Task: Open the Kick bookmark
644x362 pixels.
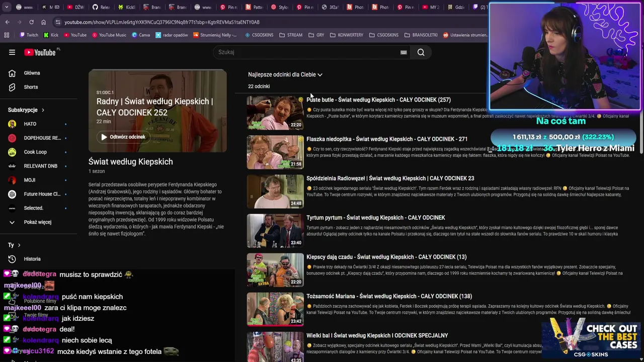Action: coord(51,35)
